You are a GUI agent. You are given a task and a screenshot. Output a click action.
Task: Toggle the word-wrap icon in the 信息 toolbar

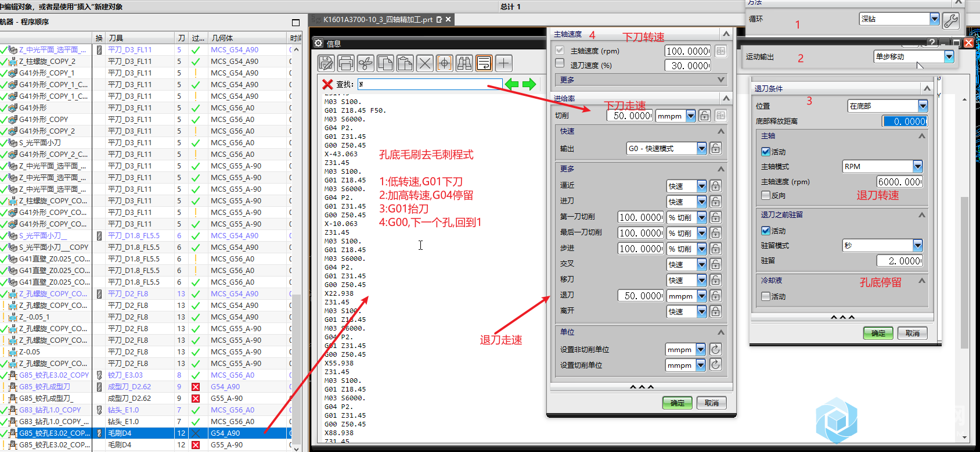click(484, 63)
